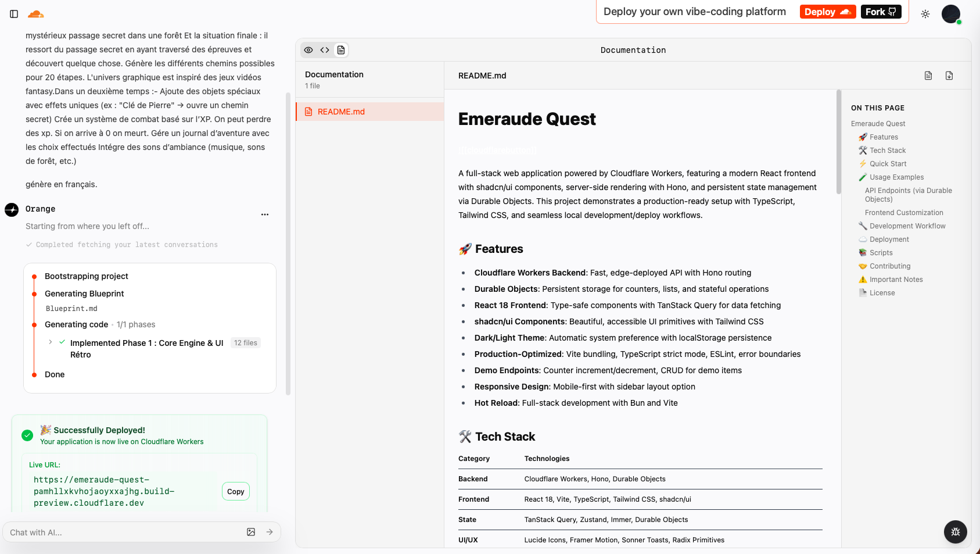
Task: Go to Deployment section in On This Page
Action: [889, 240]
